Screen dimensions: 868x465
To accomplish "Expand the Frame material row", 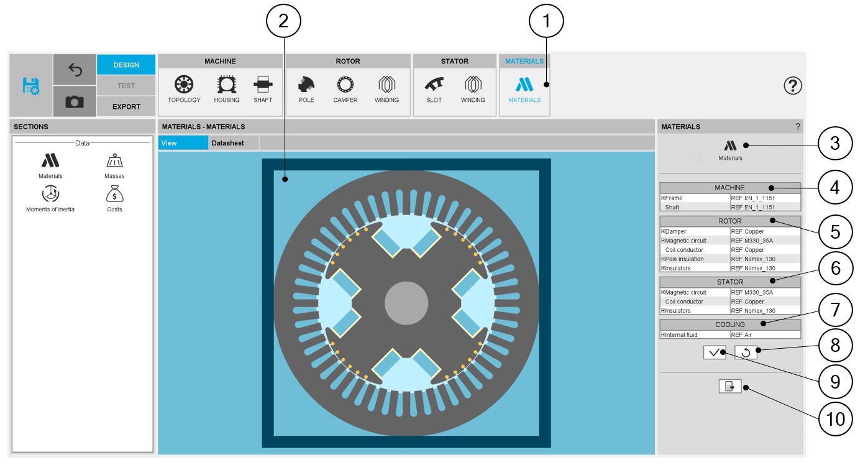I will [x=664, y=198].
